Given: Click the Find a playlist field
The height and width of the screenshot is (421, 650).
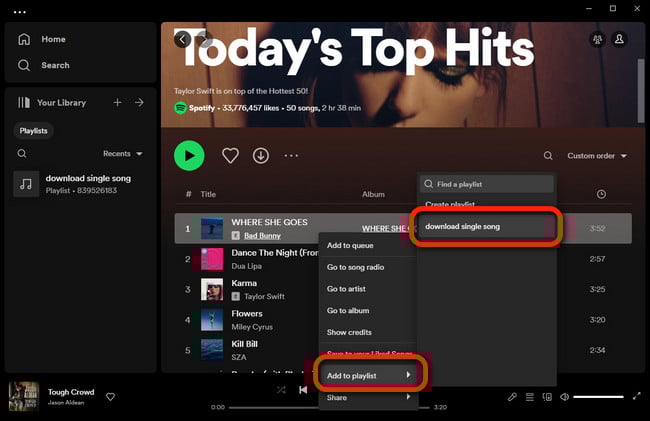Looking at the screenshot, I should click(487, 184).
